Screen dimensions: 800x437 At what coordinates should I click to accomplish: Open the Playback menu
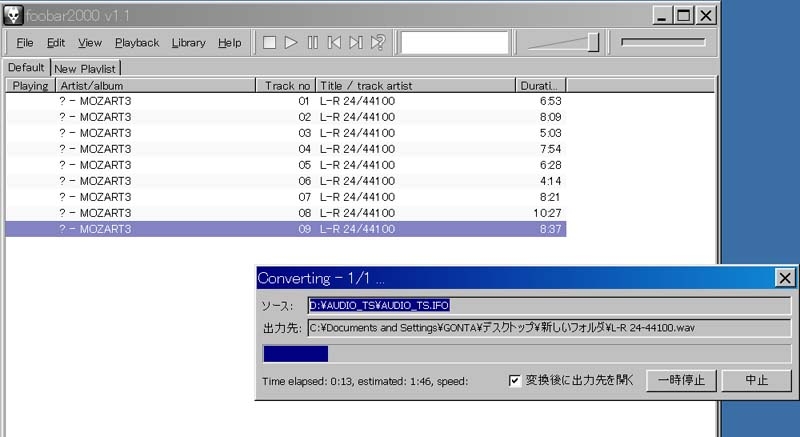[137, 43]
